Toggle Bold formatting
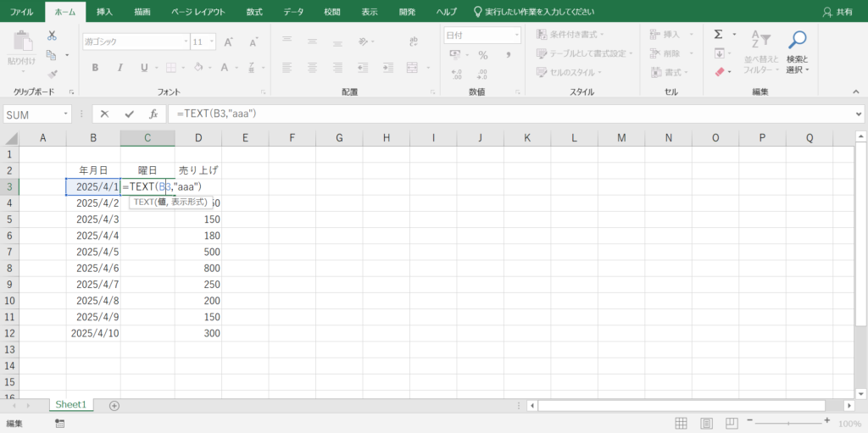Screen dimensions: 868x433 [95, 68]
